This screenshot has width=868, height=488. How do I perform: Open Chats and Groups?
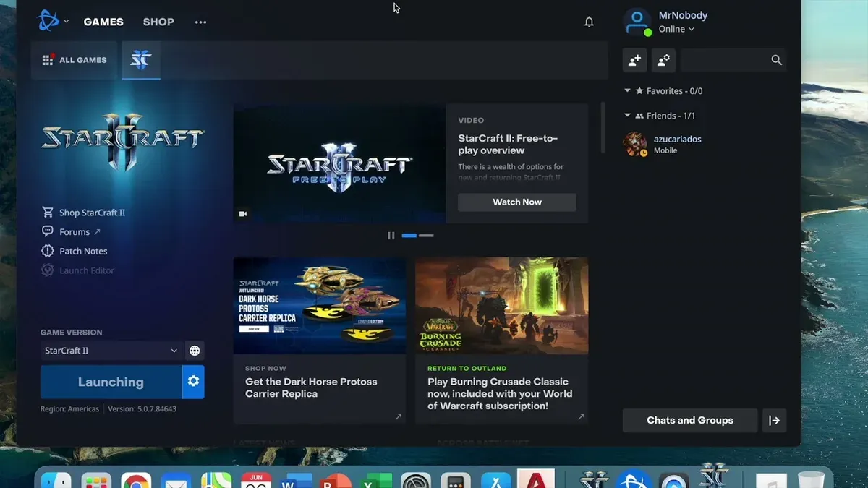point(690,420)
